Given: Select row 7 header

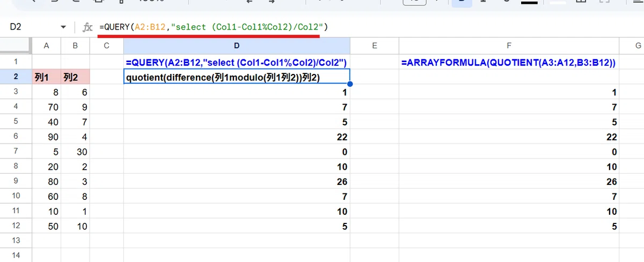Looking at the screenshot, I should pos(16,152).
